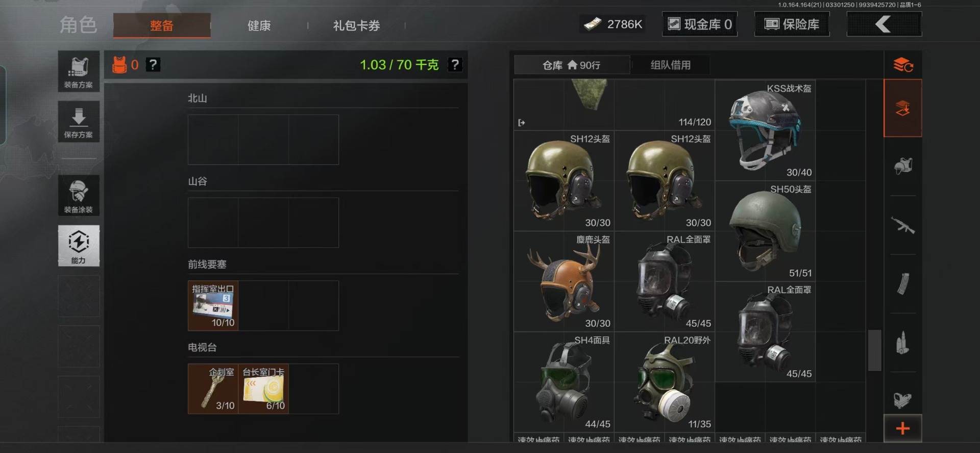Open the 装备涂装 equipment skin icon
The height and width of the screenshot is (453, 980).
(78, 196)
